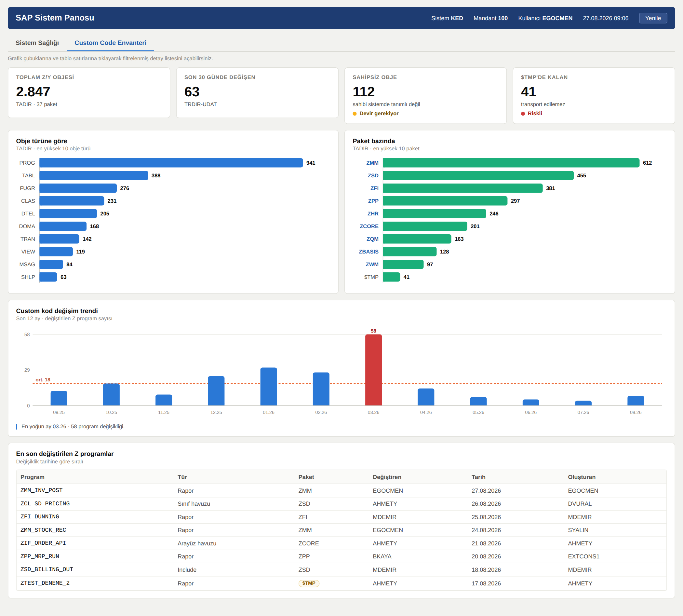Open the Toplam Z/Y Objesi card
Image resolution: width=683 pixels, height=616 pixels.
pyautogui.click(x=89, y=93)
